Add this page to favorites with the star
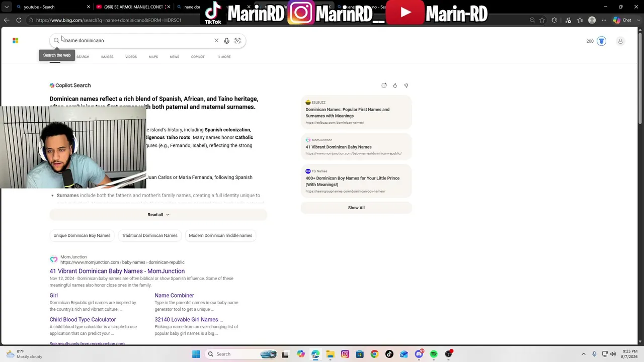 [542, 20]
